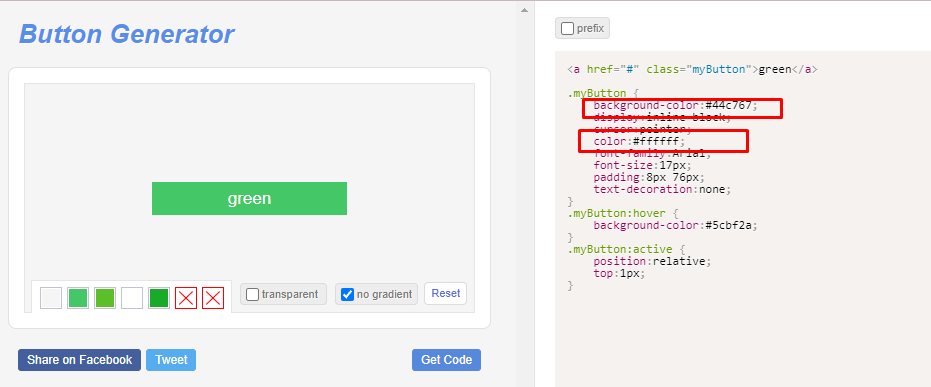Viewport: 931px width, 387px height.
Task: Click the position:relative line
Action: [x=652, y=261]
